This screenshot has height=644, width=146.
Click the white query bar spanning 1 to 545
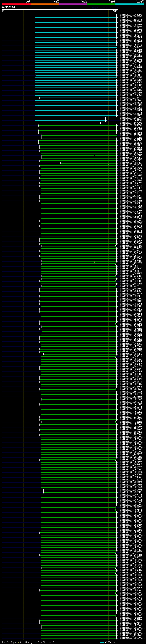click(60, 10)
